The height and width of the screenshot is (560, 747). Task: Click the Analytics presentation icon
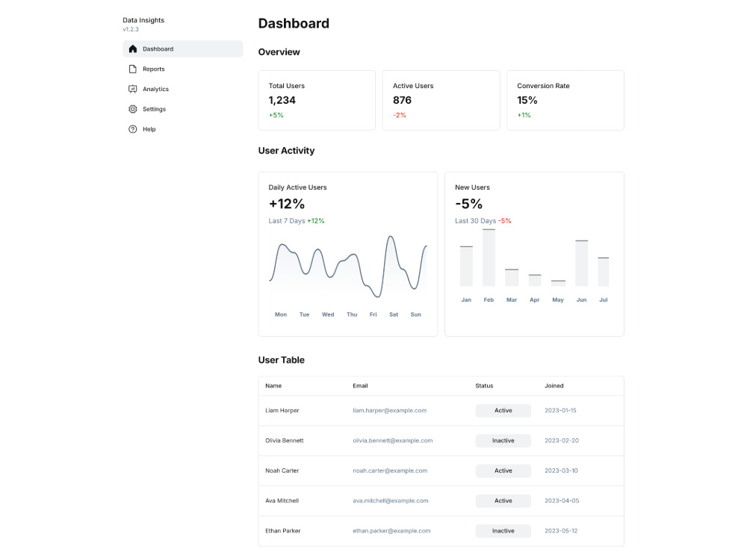pyautogui.click(x=132, y=89)
